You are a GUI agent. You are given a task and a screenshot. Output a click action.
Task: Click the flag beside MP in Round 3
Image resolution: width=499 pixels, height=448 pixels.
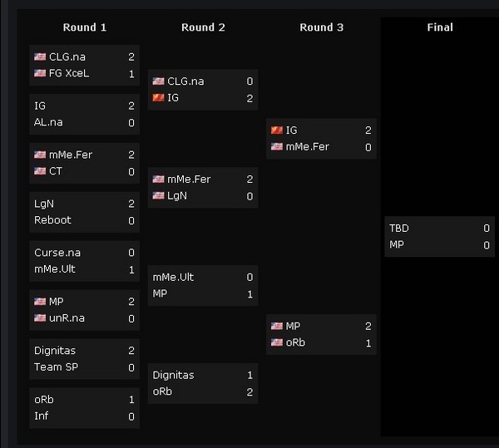coord(277,327)
